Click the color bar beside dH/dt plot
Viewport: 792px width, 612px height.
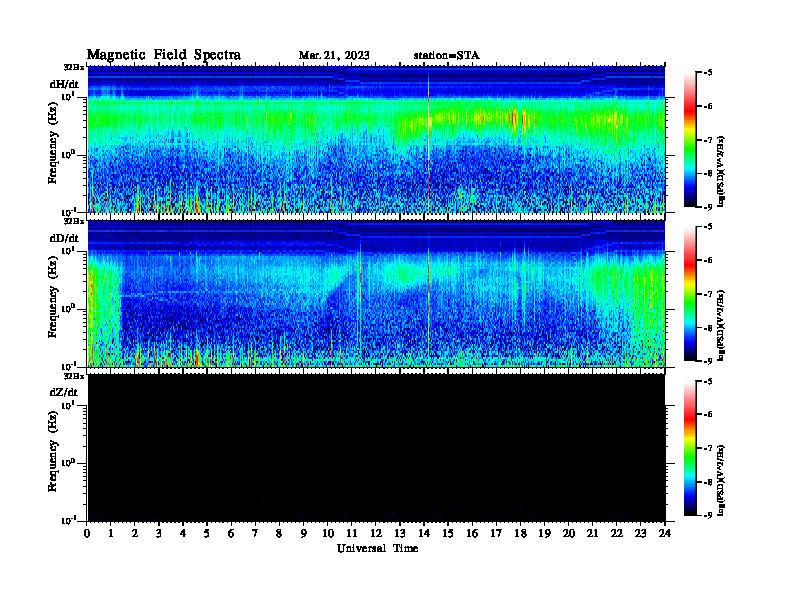pos(689,139)
